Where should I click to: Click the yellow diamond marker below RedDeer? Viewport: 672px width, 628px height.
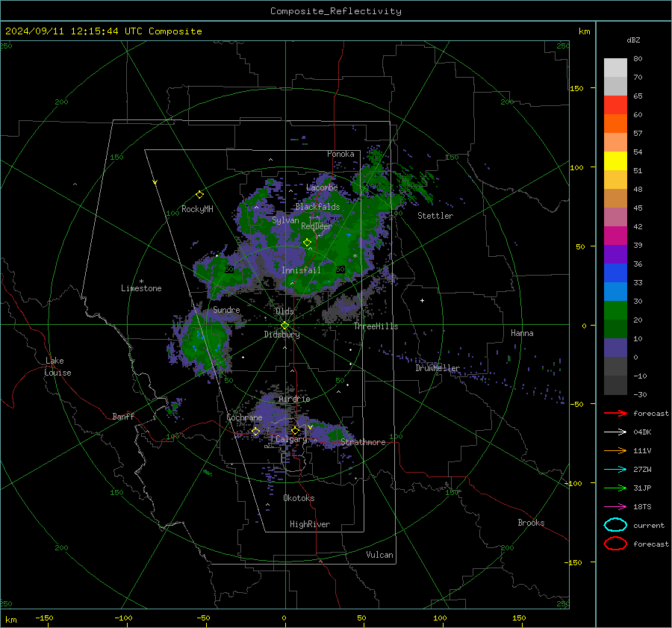pyautogui.click(x=307, y=243)
